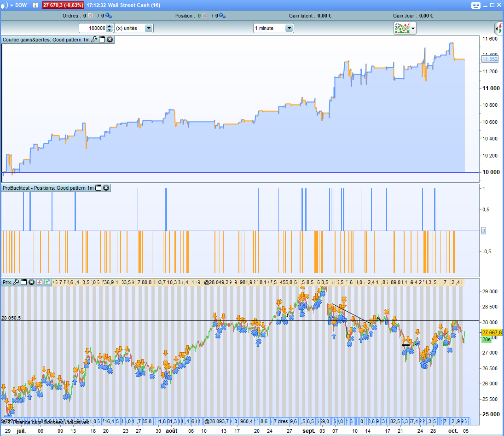Viewport: 504px width, 436px height.
Task: Open settings wrench of Courbe gains&pertes panel
Action: [x=94, y=40]
